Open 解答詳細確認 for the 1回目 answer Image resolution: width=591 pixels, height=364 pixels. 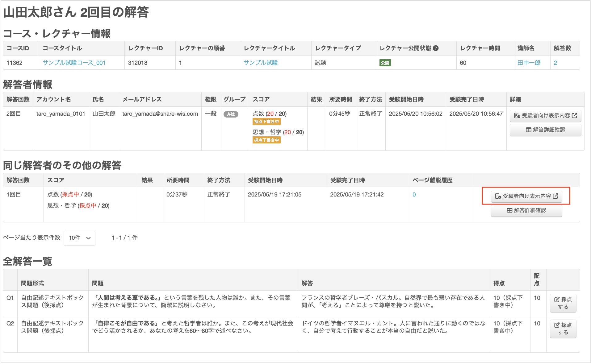click(526, 210)
